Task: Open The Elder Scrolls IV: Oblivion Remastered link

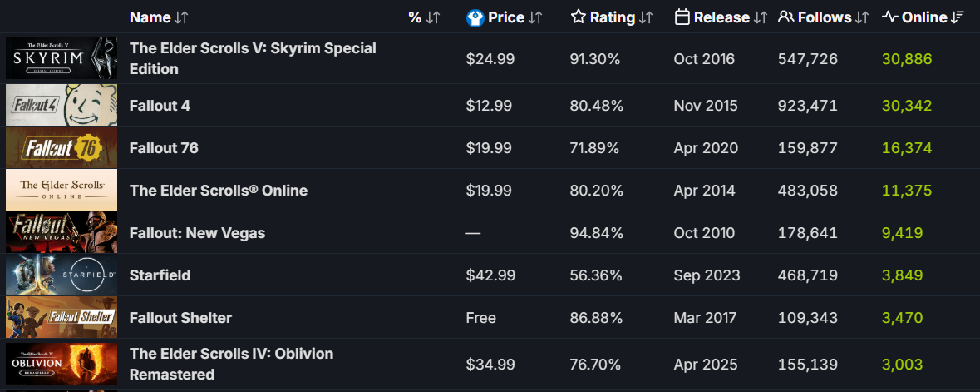Action: click(231, 364)
